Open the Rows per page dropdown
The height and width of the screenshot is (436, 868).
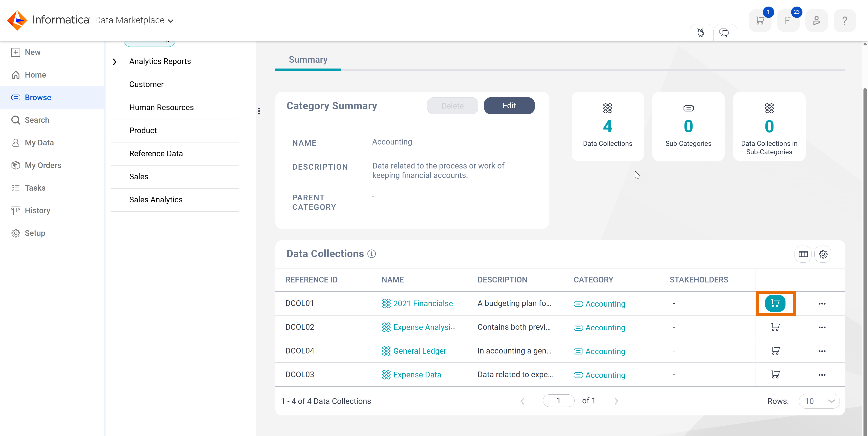819,401
